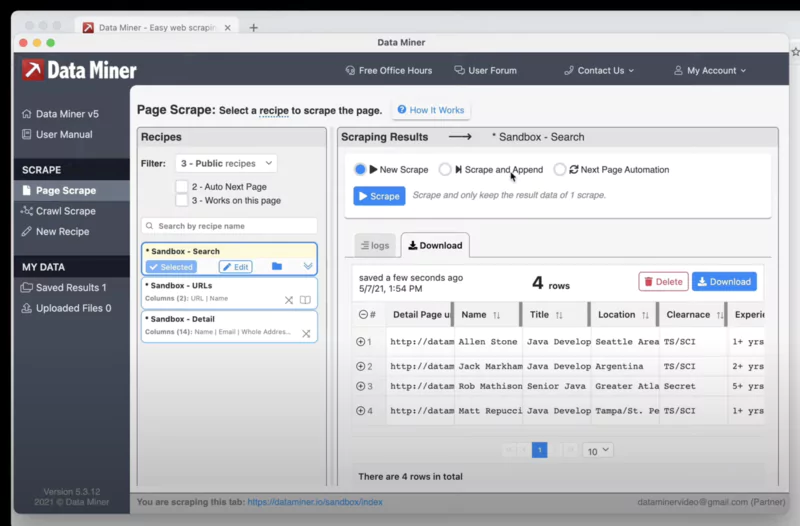Go to page 1 in pagination
The width and height of the screenshot is (800, 526).
click(539, 450)
